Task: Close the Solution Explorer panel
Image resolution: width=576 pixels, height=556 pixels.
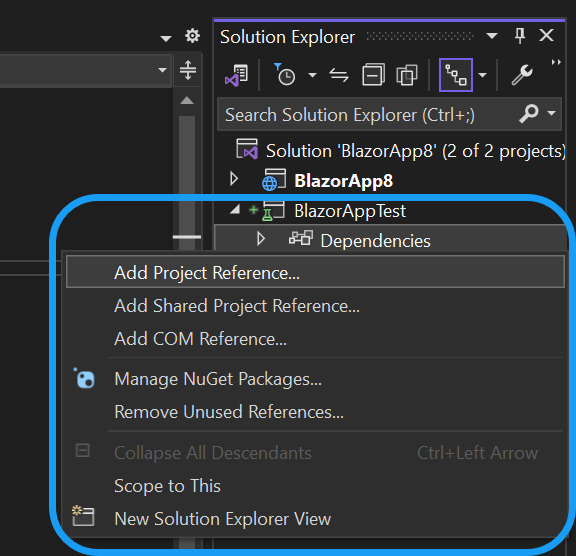Action: point(547,36)
